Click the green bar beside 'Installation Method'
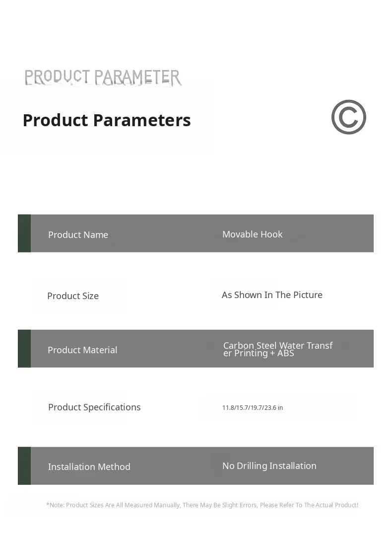Screen dimensions: 392x545 [x=24, y=466]
